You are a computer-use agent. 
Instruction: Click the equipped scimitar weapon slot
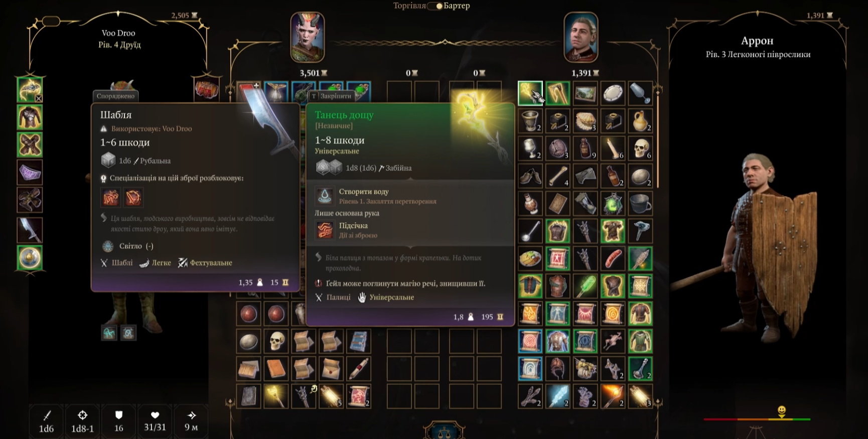pos(30,230)
